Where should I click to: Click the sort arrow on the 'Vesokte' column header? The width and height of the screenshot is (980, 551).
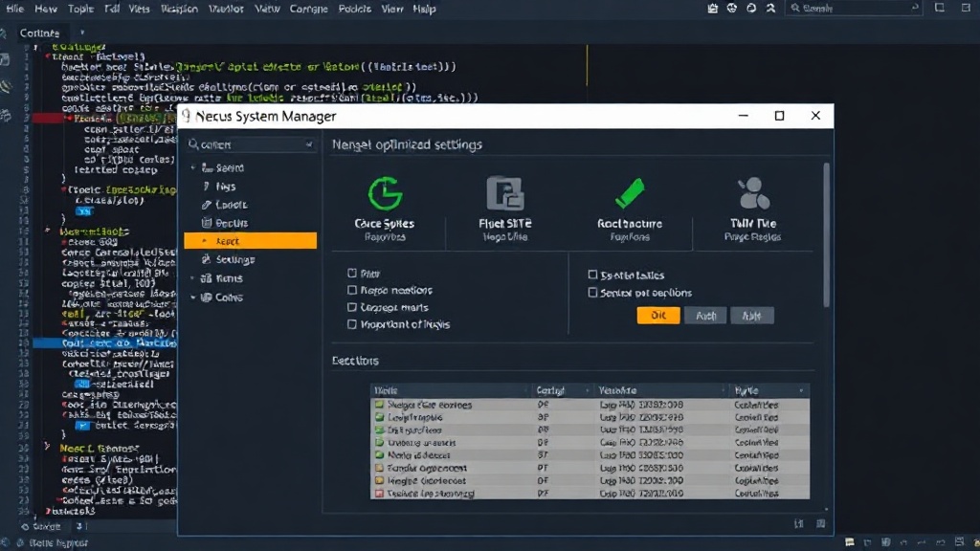(724, 390)
